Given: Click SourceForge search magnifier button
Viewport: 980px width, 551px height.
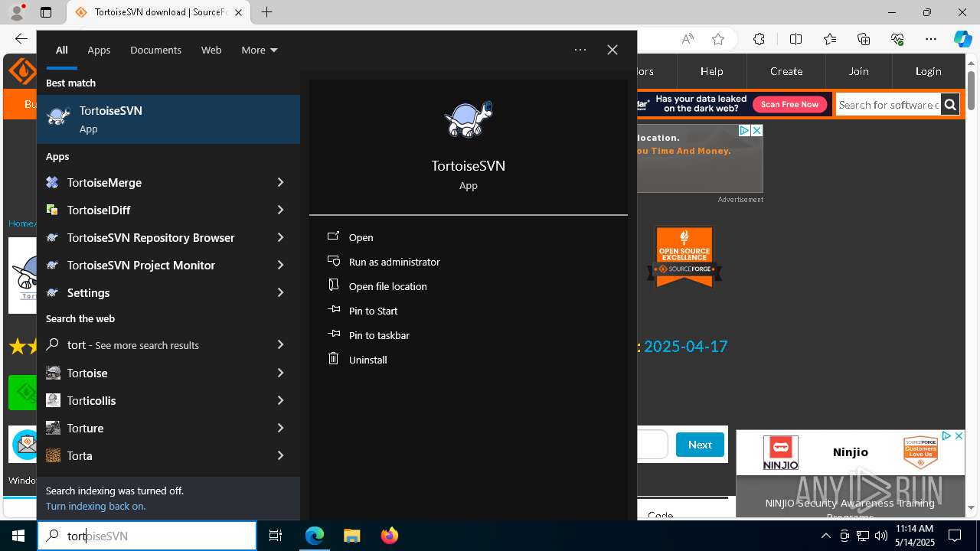Looking at the screenshot, I should (x=950, y=105).
